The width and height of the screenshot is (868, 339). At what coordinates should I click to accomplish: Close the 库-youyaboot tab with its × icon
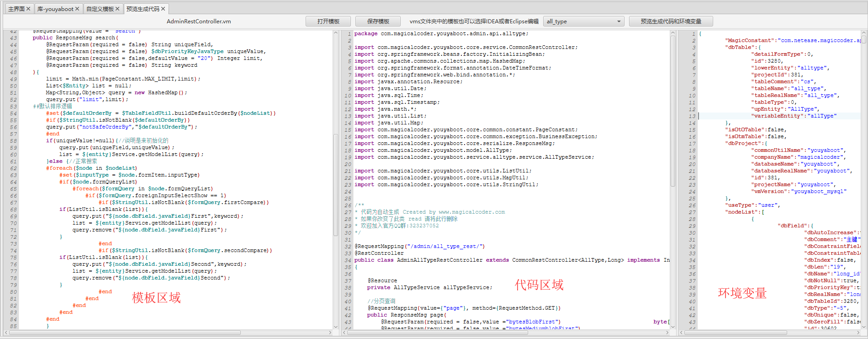(x=77, y=9)
